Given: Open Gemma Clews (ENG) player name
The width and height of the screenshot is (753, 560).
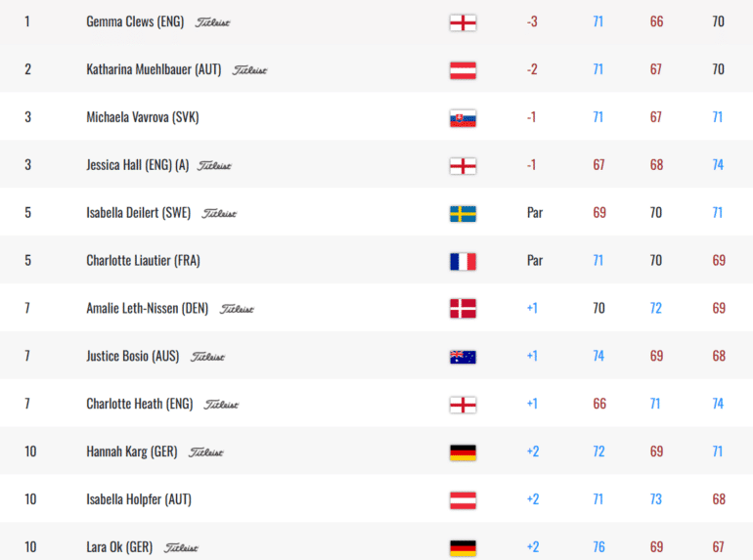Looking at the screenshot, I should point(135,22).
